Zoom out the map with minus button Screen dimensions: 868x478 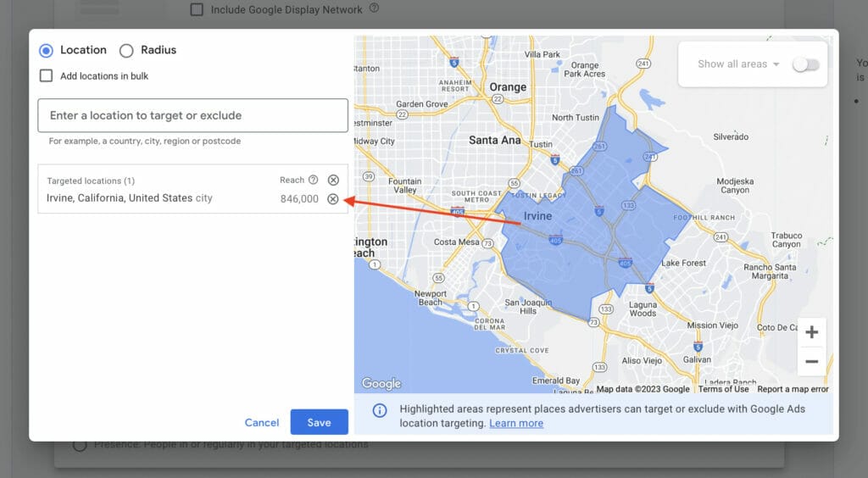coord(811,362)
